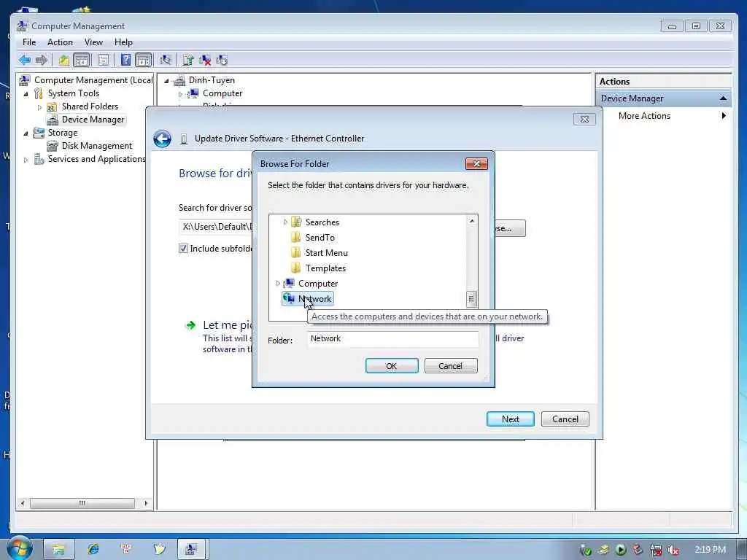The image size is (747, 560).
Task: Click the green checkmark tray icon
Action: 586,551
